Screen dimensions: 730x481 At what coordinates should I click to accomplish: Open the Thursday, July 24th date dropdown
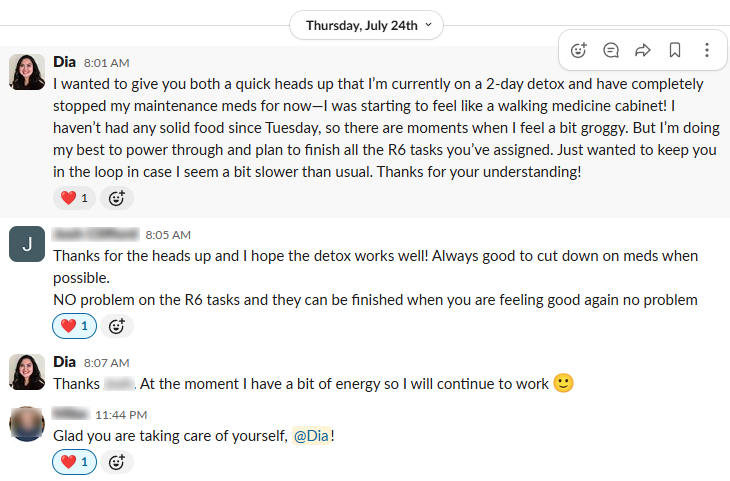point(366,25)
